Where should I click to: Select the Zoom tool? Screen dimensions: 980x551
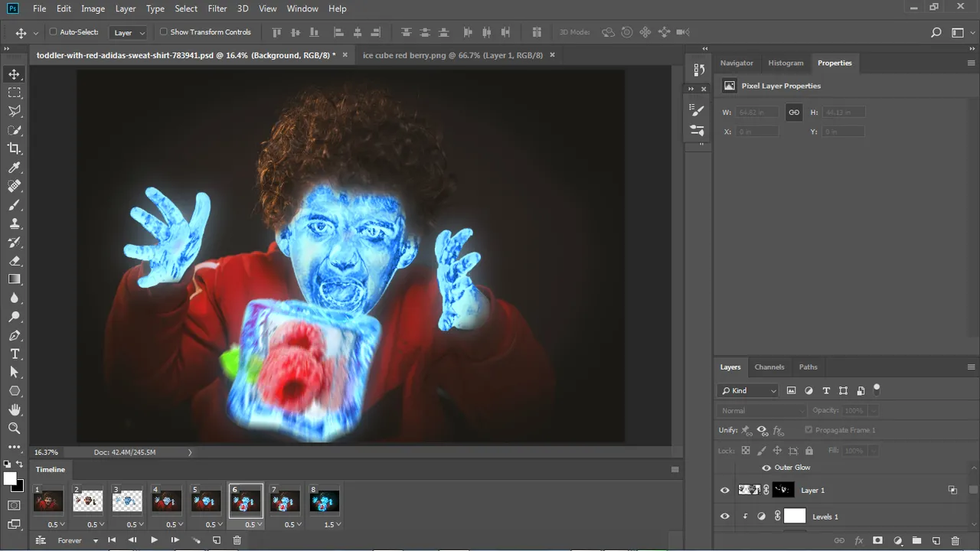pos(15,429)
